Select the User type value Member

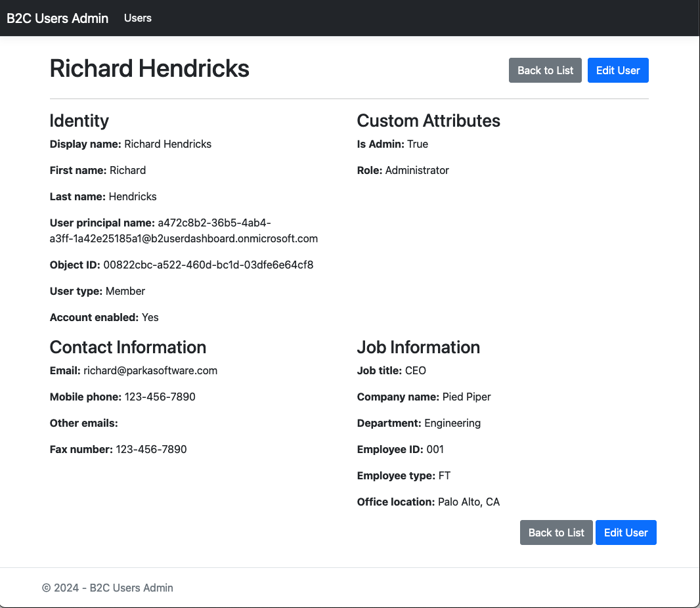tap(125, 292)
